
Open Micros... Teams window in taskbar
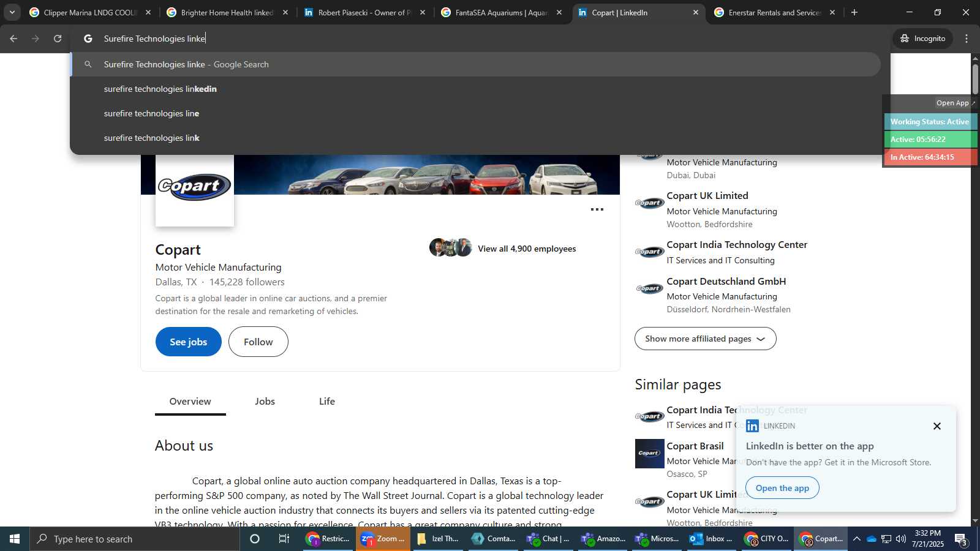(657, 539)
